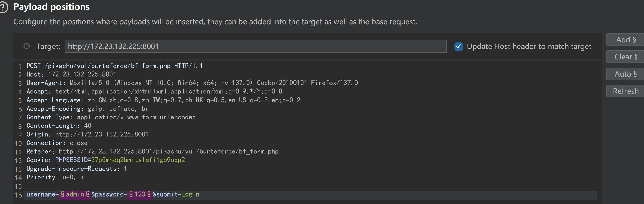This screenshot has height=204, width=644.
Task: Click the PHPSESSID cookie value
Action: click(138, 160)
